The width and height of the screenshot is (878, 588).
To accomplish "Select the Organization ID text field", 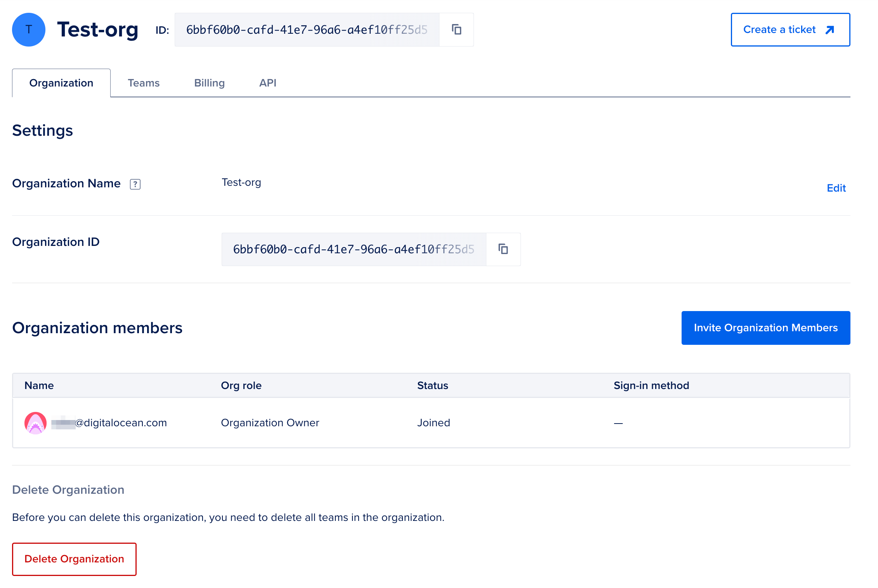I will pos(354,249).
